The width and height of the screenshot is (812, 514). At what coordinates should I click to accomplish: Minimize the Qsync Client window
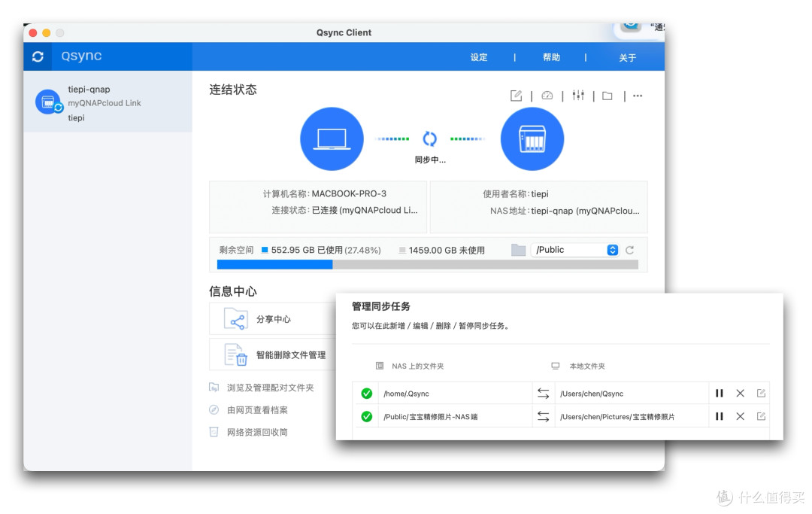[x=46, y=32]
